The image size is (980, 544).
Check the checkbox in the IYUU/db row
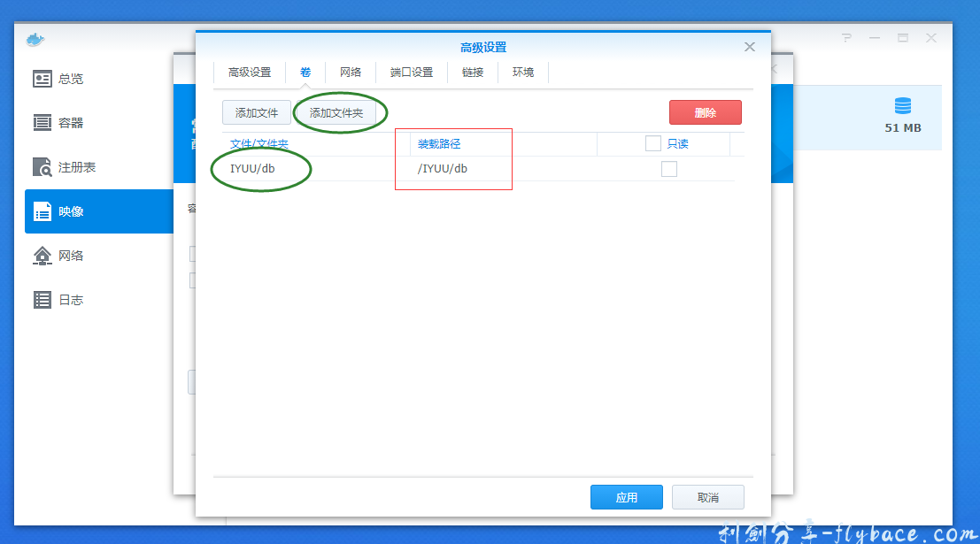coord(669,168)
